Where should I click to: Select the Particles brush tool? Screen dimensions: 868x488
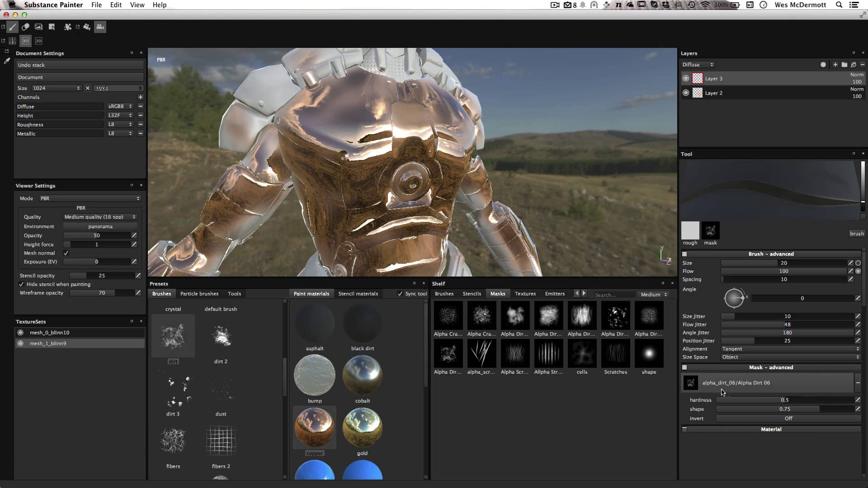click(68, 27)
